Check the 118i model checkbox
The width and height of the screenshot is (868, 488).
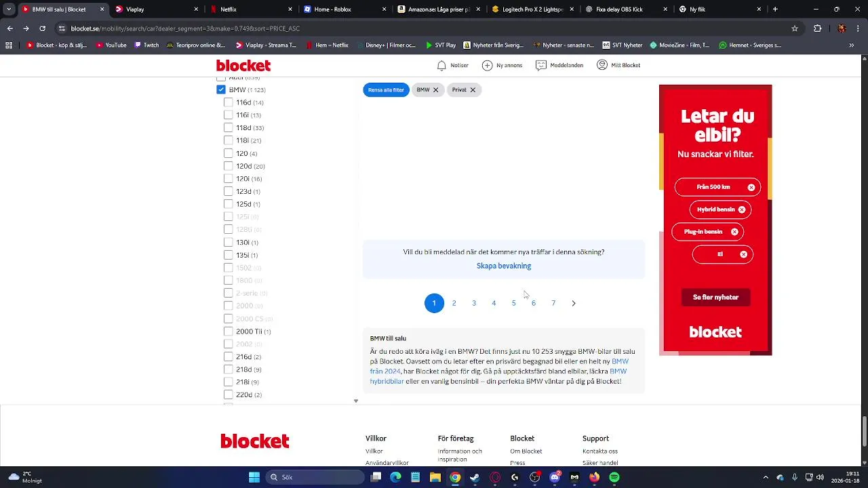(x=229, y=140)
